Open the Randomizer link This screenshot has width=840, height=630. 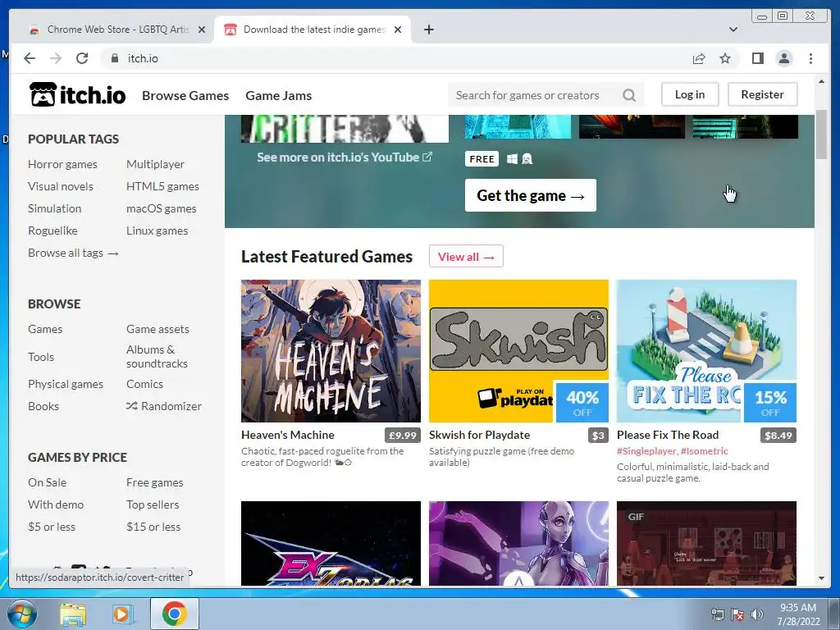tap(164, 406)
